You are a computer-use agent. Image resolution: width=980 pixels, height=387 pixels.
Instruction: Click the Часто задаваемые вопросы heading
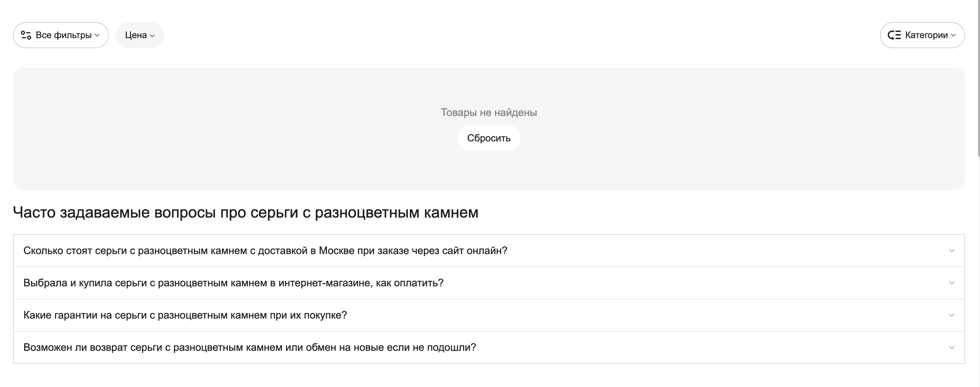[245, 212]
